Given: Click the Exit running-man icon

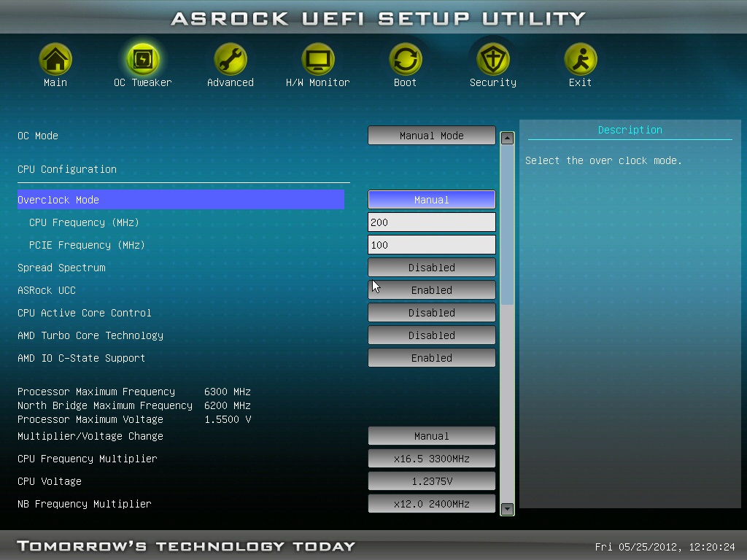Looking at the screenshot, I should click(x=580, y=59).
